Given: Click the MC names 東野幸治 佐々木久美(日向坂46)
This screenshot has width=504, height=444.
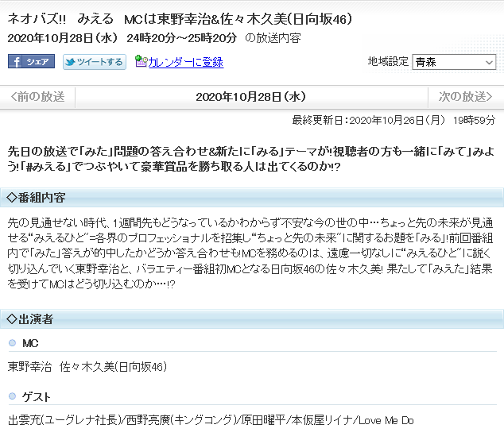Looking at the screenshot, I should coord(87,367).
